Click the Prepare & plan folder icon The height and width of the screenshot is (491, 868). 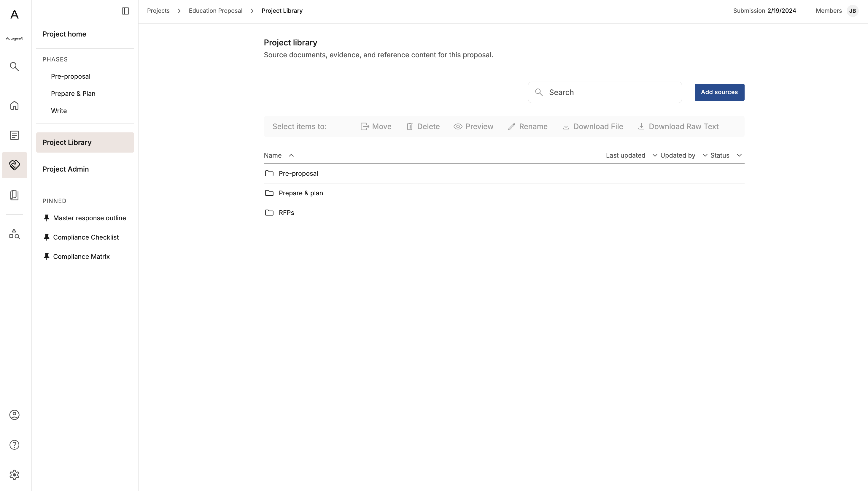(269, 193)
